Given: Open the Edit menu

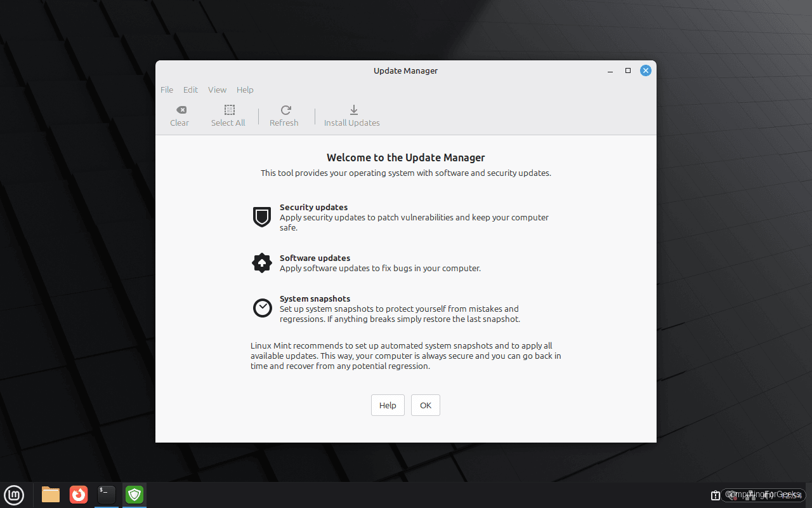Looking at the screenshot, I should [x=190, y=90].
